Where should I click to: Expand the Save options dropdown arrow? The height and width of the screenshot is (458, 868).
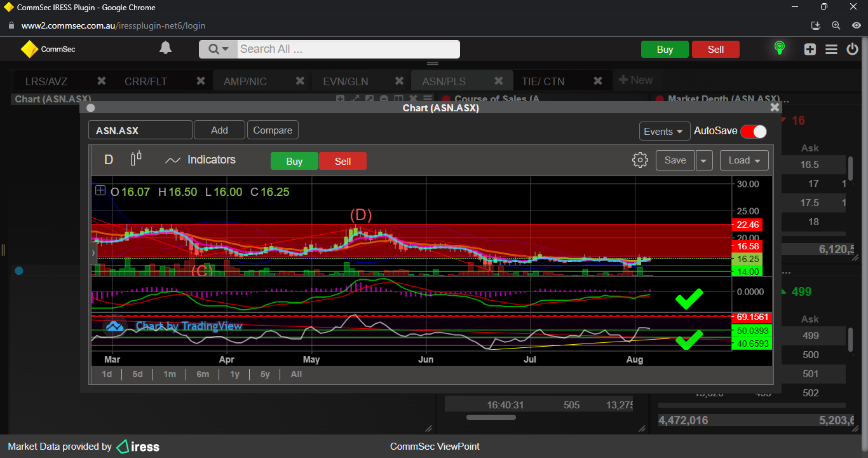click(703, 160)
